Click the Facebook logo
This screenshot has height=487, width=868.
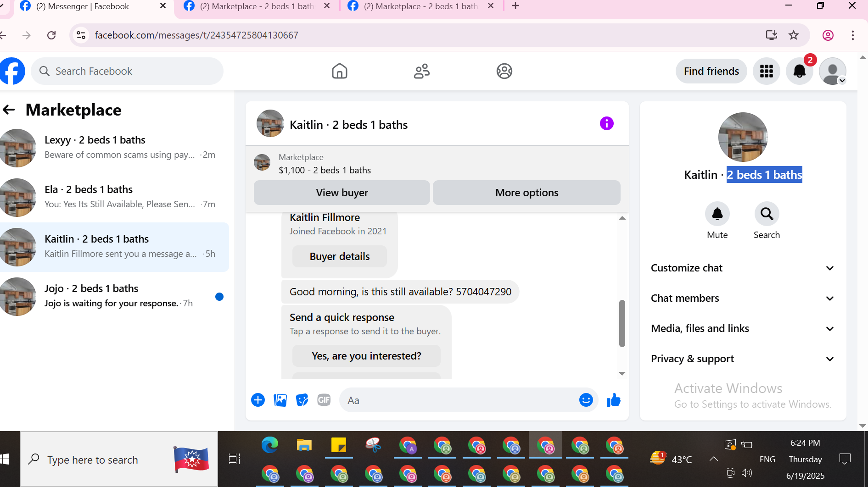tap(12, 71)
